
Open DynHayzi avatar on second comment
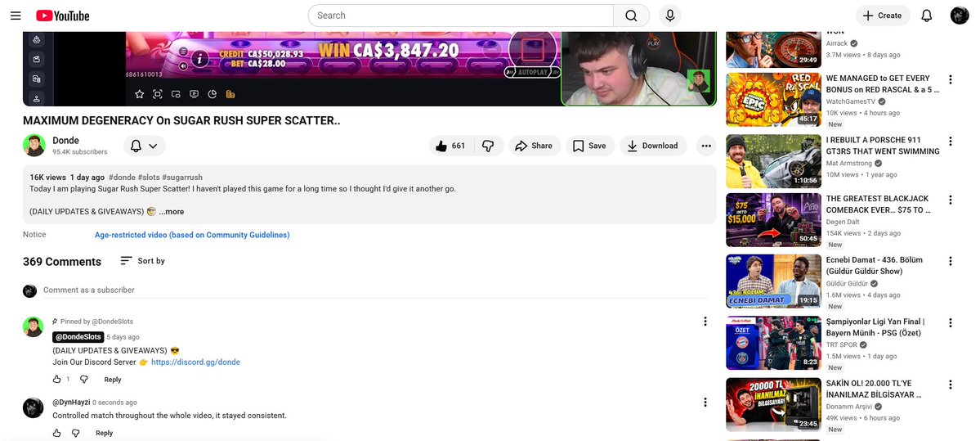[34, 407]
